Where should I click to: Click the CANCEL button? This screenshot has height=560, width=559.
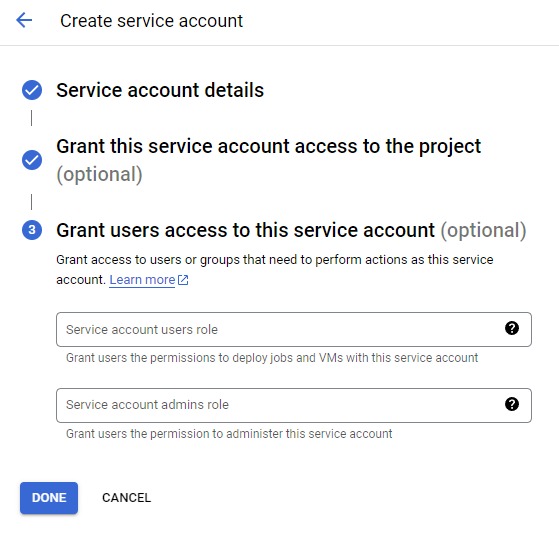126,498
